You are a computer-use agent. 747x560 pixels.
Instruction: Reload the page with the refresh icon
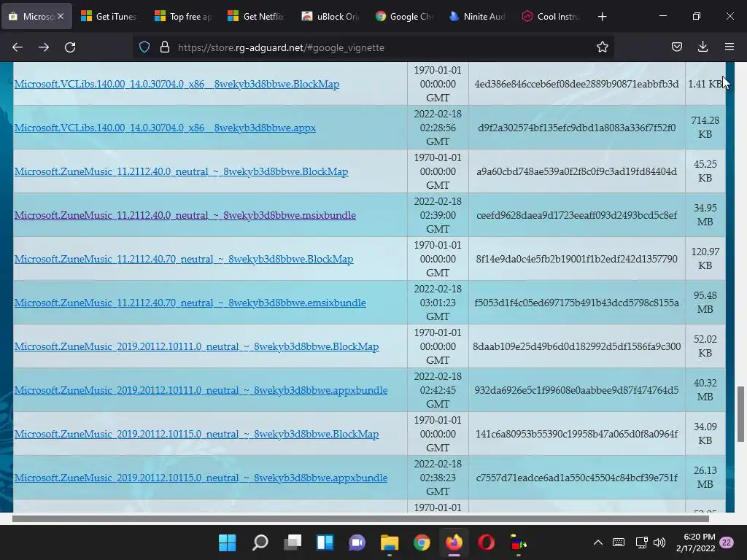click(x=70, y=47)
